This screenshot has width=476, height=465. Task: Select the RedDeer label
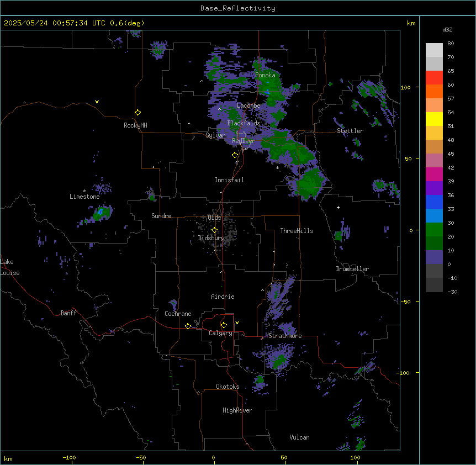coord(243,141)
